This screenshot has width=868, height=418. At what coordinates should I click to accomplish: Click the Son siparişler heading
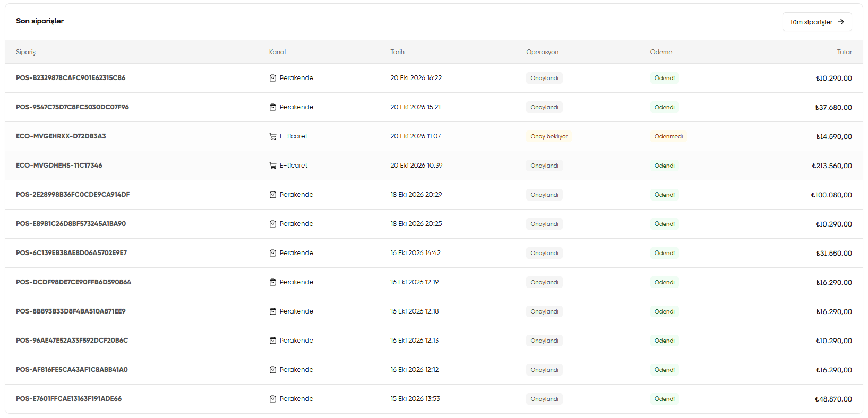pyautogui.click(x=40, y=21)
